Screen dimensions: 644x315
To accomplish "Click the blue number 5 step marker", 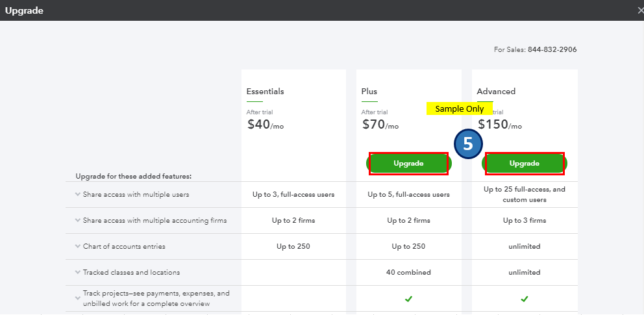I will tap(467, 145).
